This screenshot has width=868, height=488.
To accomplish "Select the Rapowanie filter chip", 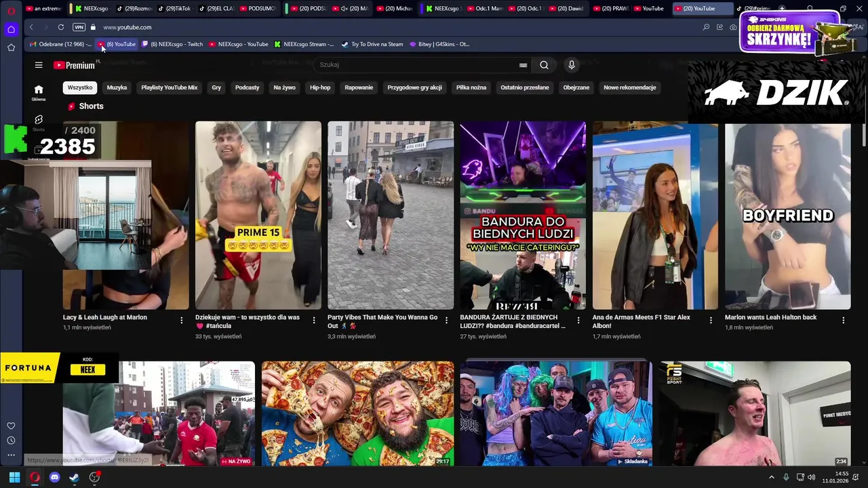I will click(x=359, y=87).
